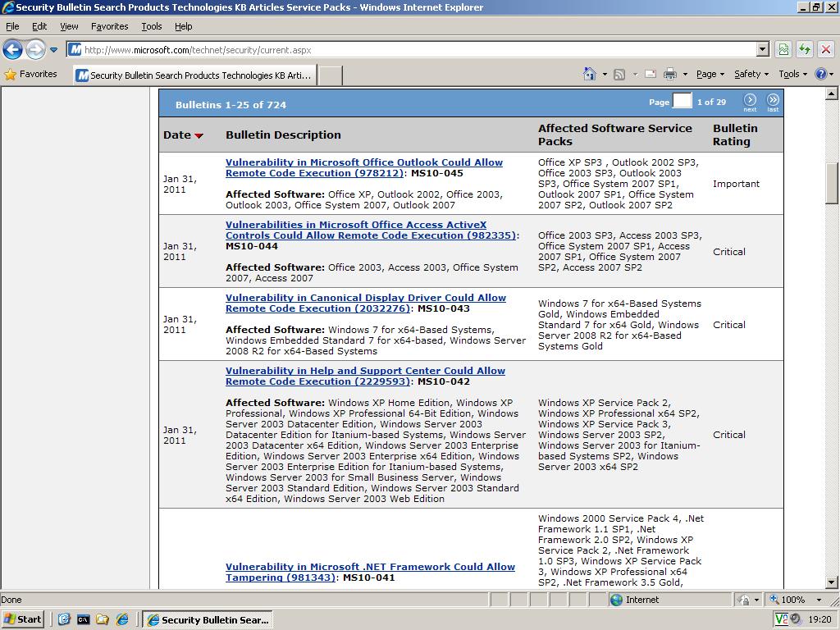Launch the quick launch Show Desktop icon
This screenshot has width=840, height=630.
coord(64,619)
